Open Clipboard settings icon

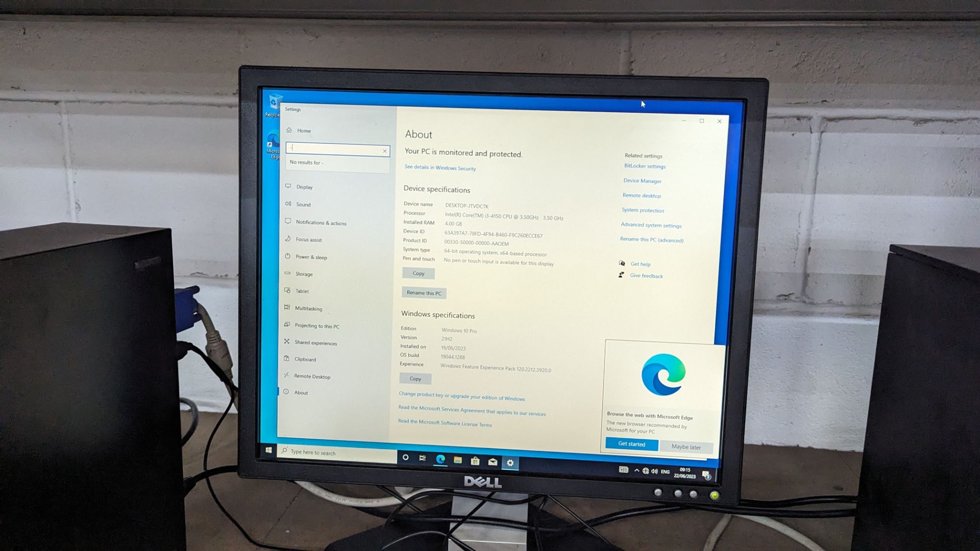(x=289, y=359)
